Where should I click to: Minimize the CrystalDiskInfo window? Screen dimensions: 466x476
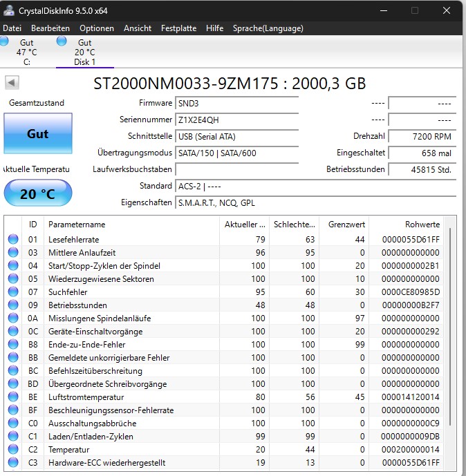[384, 10]
